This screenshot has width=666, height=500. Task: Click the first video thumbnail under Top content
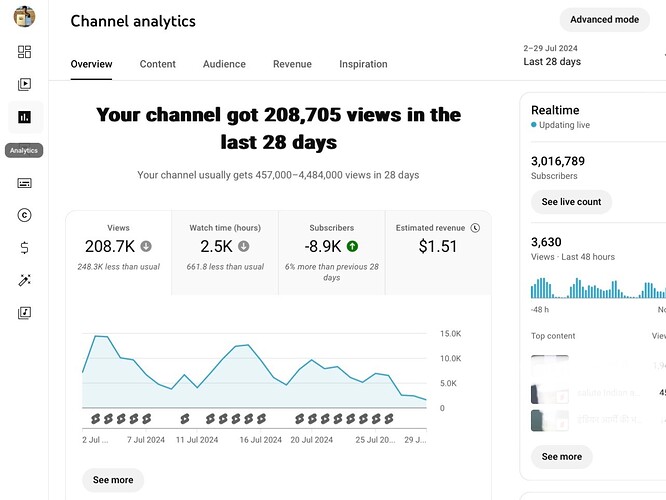click(549, 365)
